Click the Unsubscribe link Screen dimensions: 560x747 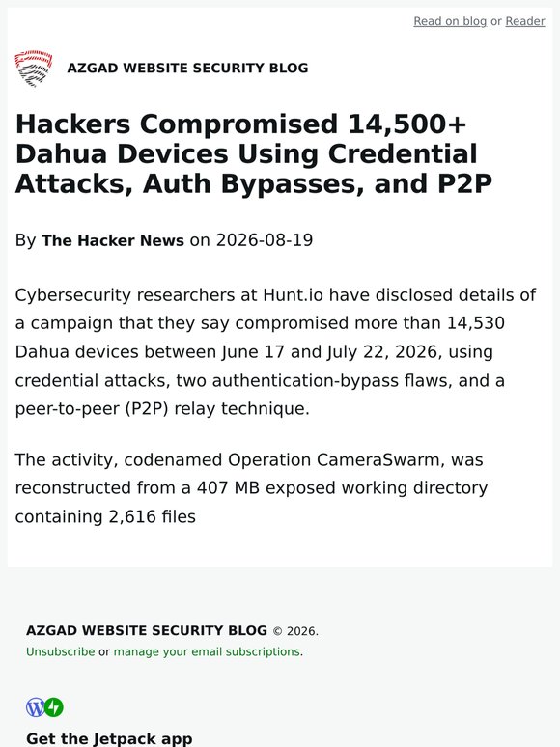point(61,651)
